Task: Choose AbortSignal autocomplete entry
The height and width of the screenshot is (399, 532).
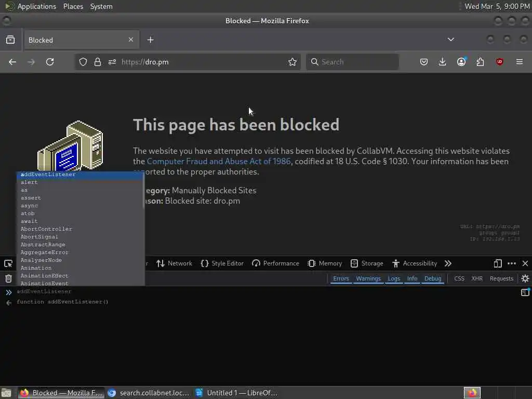Action: pyautogui.click(x=81, y=237)
